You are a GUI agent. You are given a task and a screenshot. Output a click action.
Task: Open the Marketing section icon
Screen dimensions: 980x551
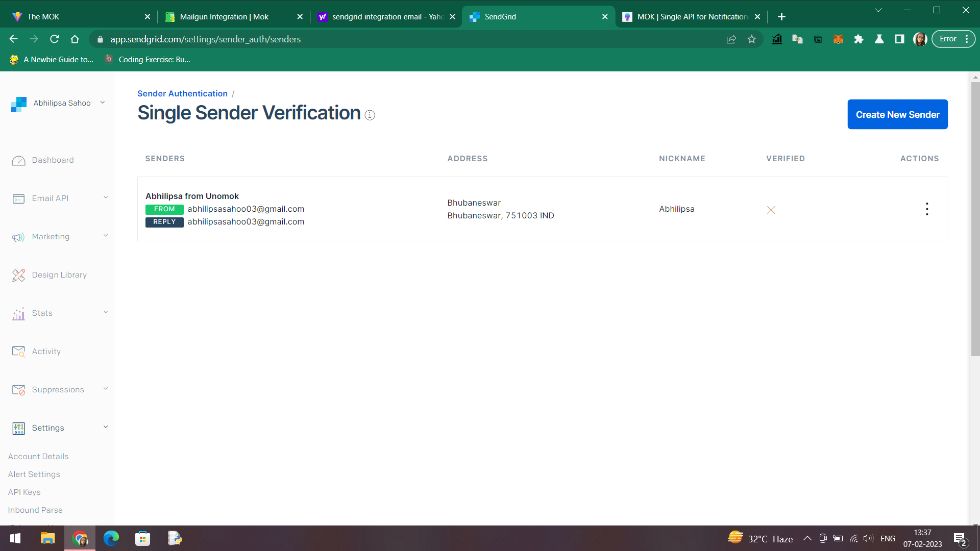[19, 237]
